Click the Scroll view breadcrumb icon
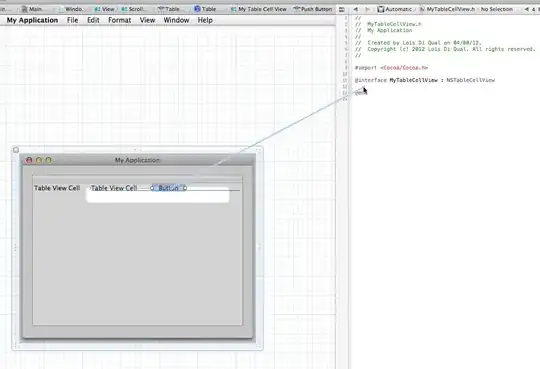The image size is (540, 369). [124, 9]
